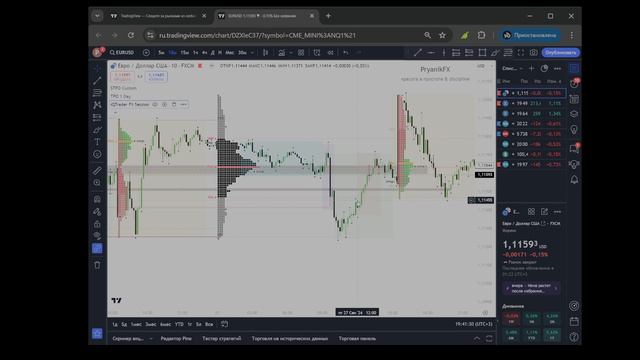Open the historical data trading tab
The image size is (640, 360).
(x=290, y=338)
